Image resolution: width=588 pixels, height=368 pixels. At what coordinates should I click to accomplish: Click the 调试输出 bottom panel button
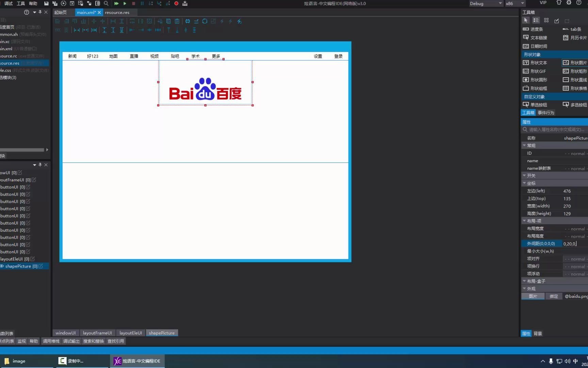click(x=71, y=341)
